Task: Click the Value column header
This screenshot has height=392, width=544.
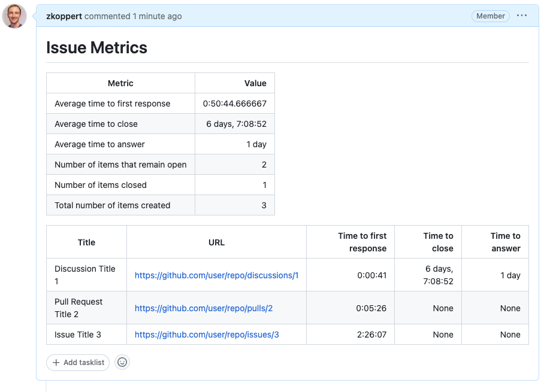Action: 255,83
